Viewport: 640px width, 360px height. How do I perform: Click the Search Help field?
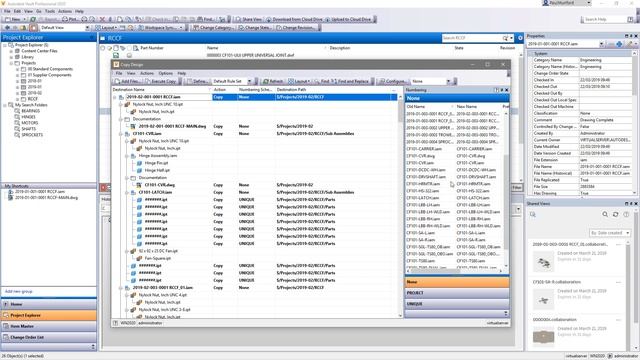(605, 19)
